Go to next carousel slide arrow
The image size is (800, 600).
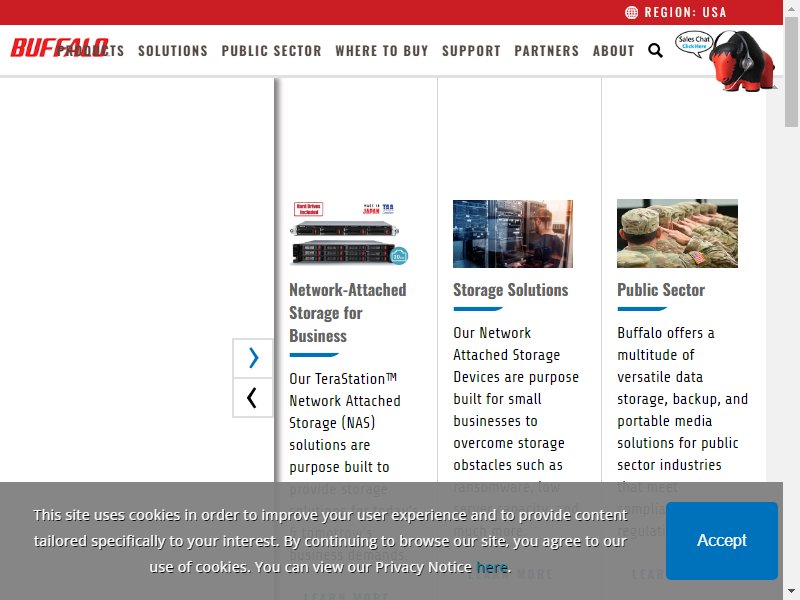253,358
